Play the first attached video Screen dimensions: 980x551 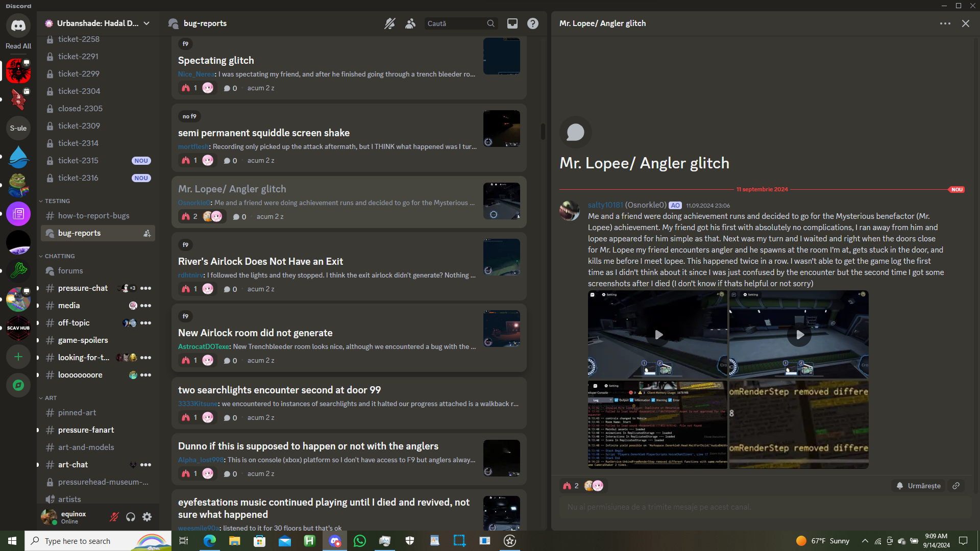(658, 335)
